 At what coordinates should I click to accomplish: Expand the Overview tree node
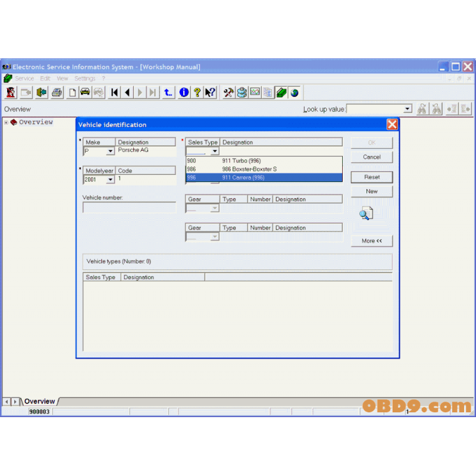(x=6, y=123)
